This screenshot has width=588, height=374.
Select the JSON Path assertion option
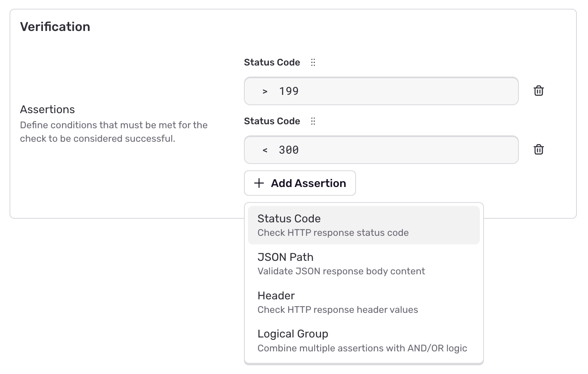363,264
